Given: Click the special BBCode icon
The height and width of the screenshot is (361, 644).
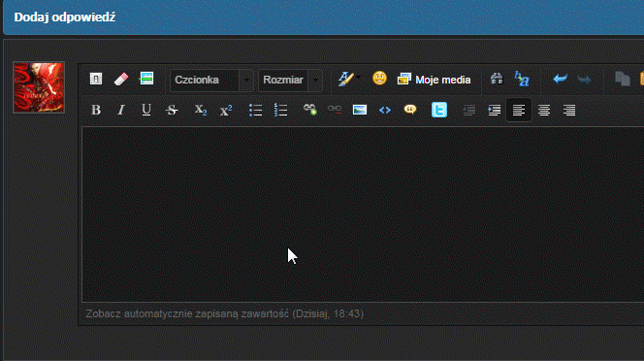Looking at the screenshot, I should point(146,79).
